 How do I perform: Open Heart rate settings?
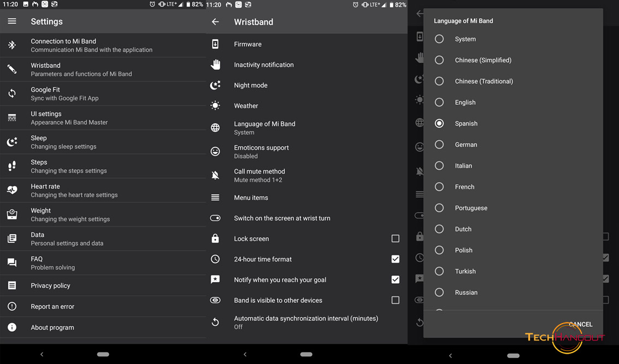(103, 190)
